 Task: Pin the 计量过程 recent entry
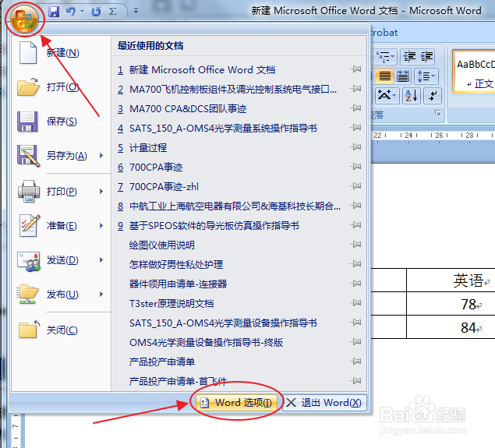pyautogui.click(x=355, y=147)
